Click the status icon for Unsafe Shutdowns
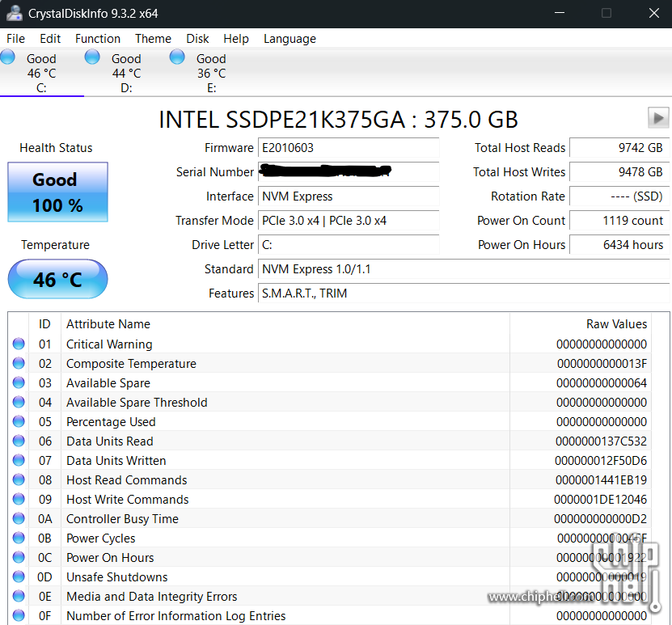672x625 pixels. [x=19, y=576]
